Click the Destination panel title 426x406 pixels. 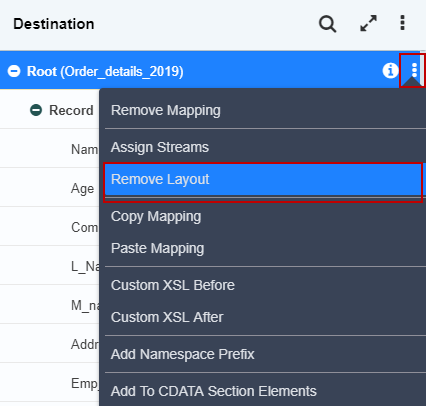coord(54,24)
